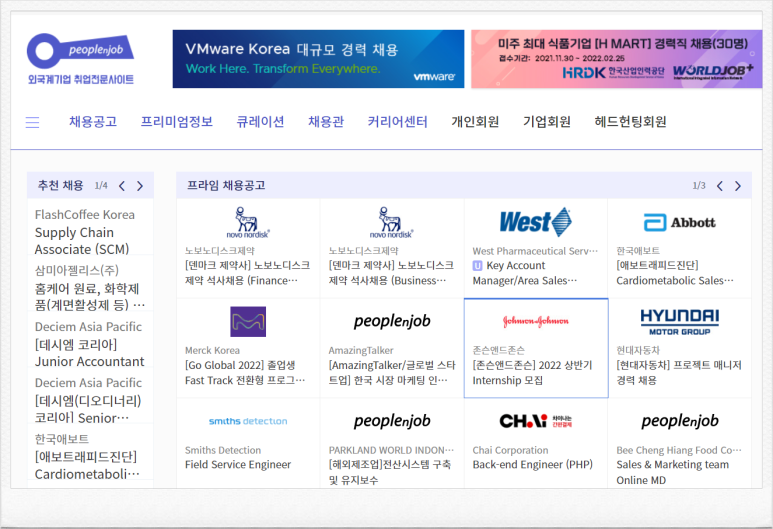Show previous prime job postings page
773x529 pixels.
[720, 186]
